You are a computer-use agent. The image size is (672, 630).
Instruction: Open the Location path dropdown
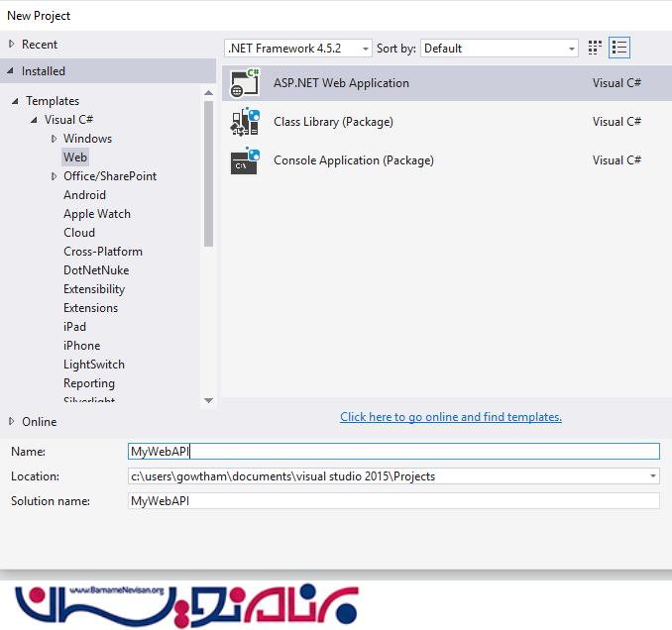(652, 476)
